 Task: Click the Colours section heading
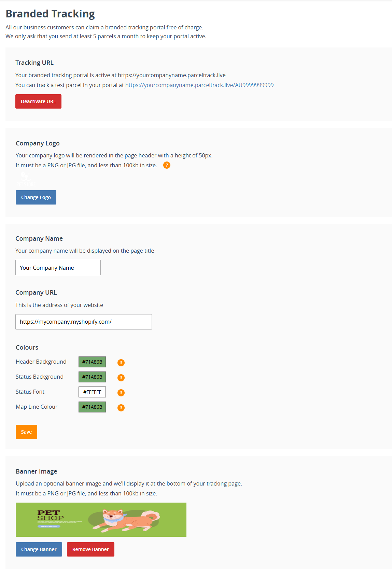(27, 348)
